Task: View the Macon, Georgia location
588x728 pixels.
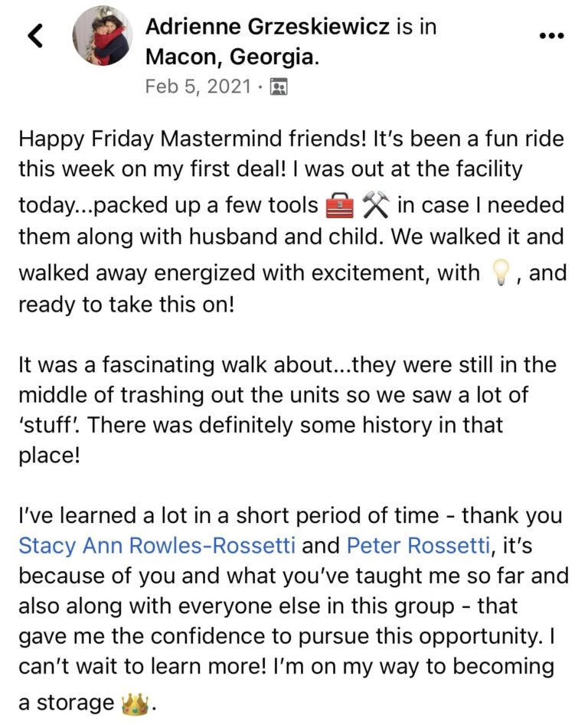Action: (230, 56)
